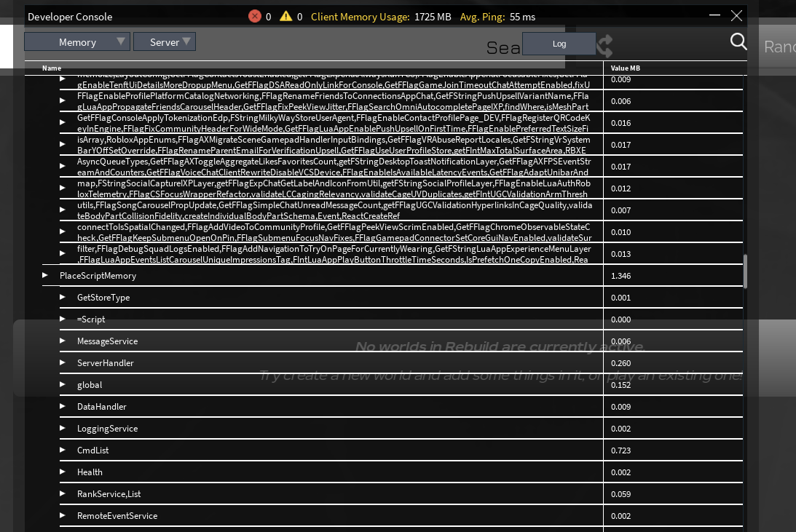Expand the RankService,List row
This screenshot has height=532, width=796.
pyautogui.click(x=63, y=493)
